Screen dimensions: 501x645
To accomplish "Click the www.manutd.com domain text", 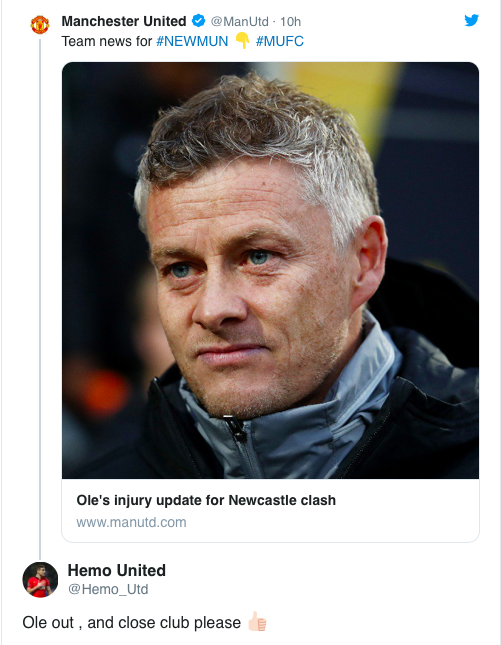I will pos(131,522).
